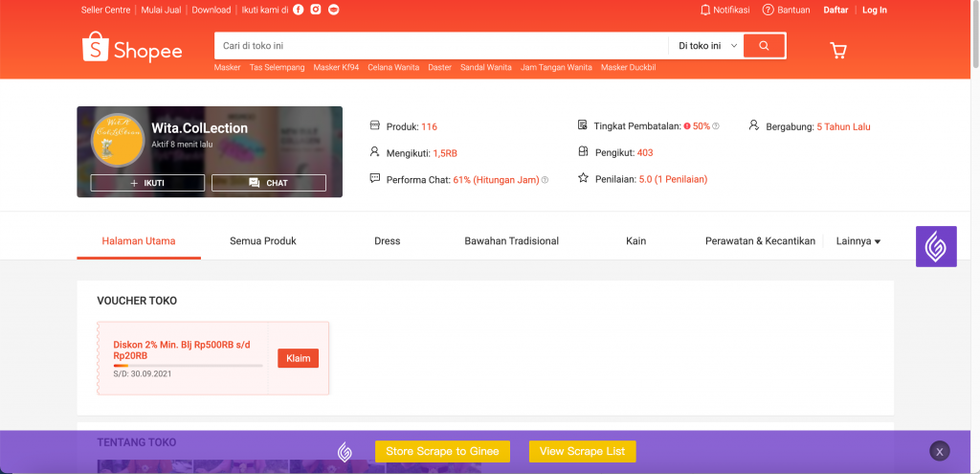980x474 pixels.
Task: Open the shopping cart icon
Action: tap(838, 50)
